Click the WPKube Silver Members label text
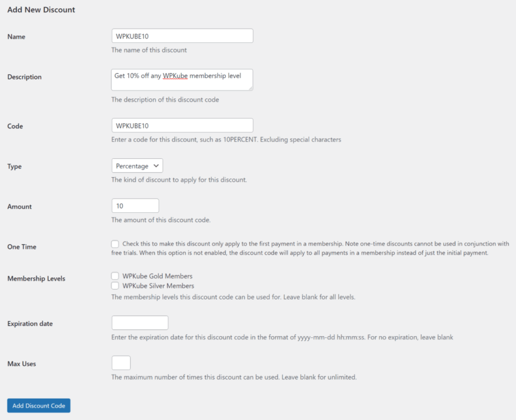The image size is (516, 420). pyautogui.click(x=158, y=286)
